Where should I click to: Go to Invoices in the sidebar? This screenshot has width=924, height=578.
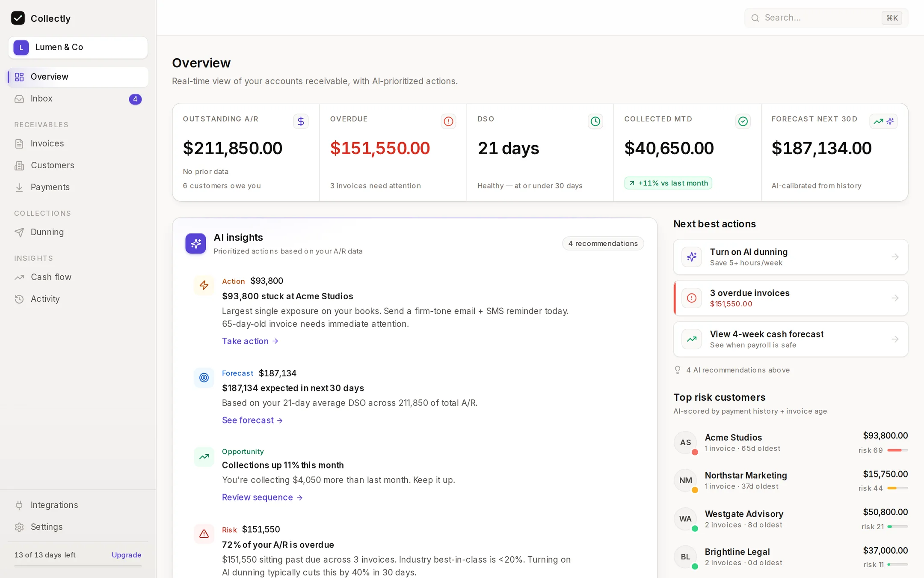[x=78, y=144]
